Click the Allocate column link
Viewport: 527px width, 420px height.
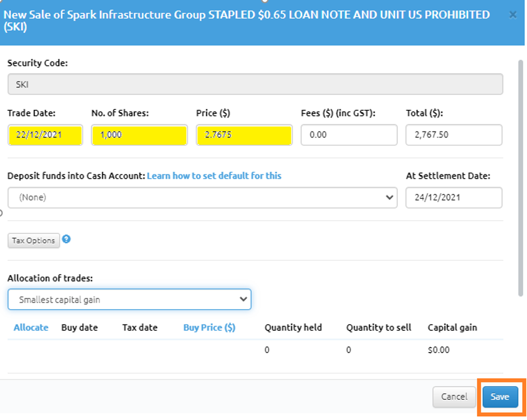point(31,327)
